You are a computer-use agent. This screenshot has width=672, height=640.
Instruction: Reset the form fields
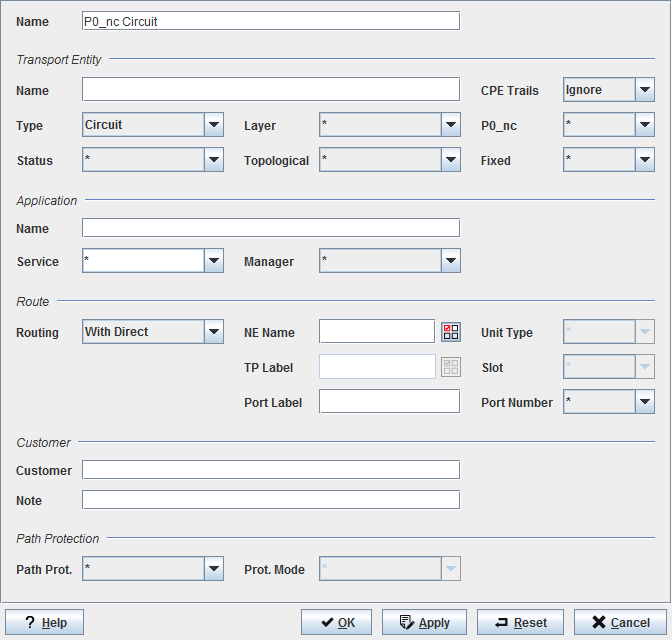(x=520, y=622)
